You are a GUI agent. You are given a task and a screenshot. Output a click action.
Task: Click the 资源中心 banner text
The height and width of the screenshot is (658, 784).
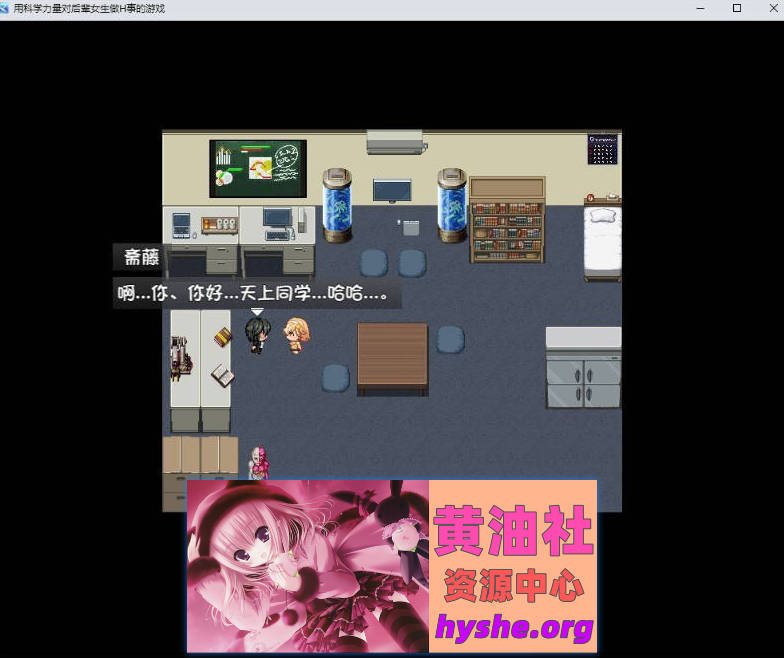(514, 584)
